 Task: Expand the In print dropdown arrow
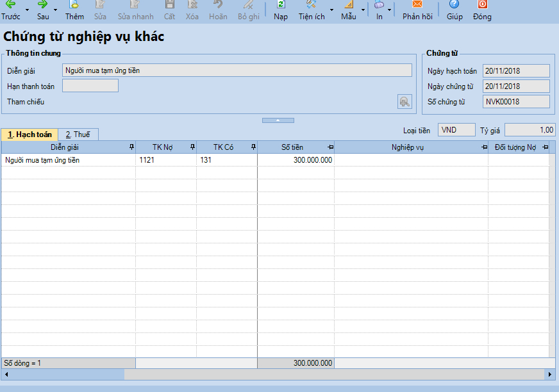click(x=389, y=10)
